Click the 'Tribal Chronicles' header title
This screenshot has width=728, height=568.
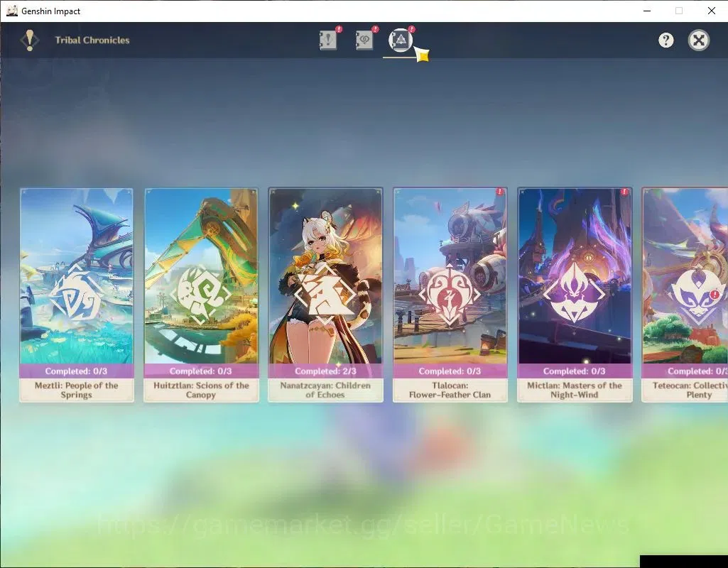click(x=92, y=40)
